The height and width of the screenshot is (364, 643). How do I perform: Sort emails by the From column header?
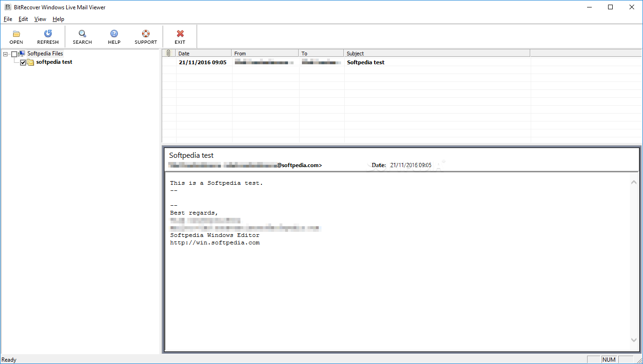[265, 53]
